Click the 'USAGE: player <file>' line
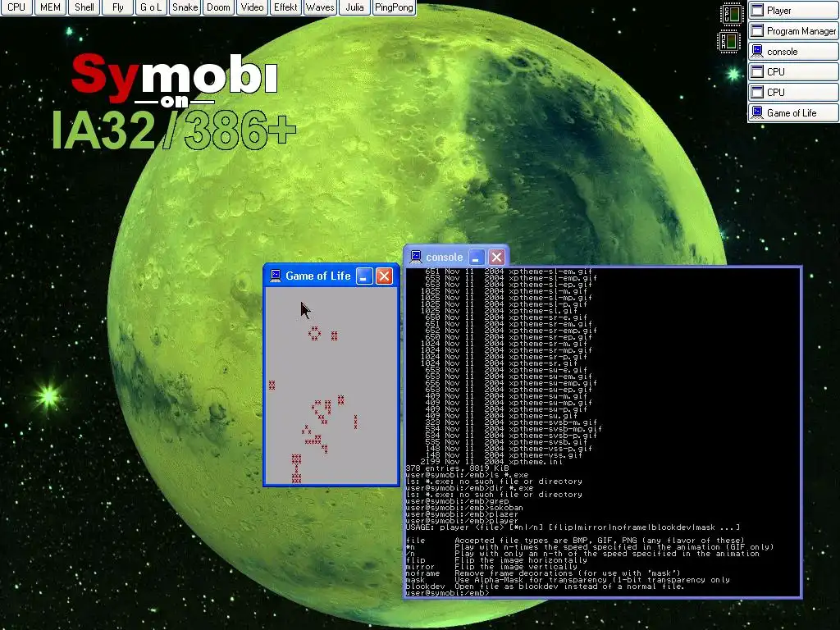The width and height of the screenshot is (840, 630). 573,527
